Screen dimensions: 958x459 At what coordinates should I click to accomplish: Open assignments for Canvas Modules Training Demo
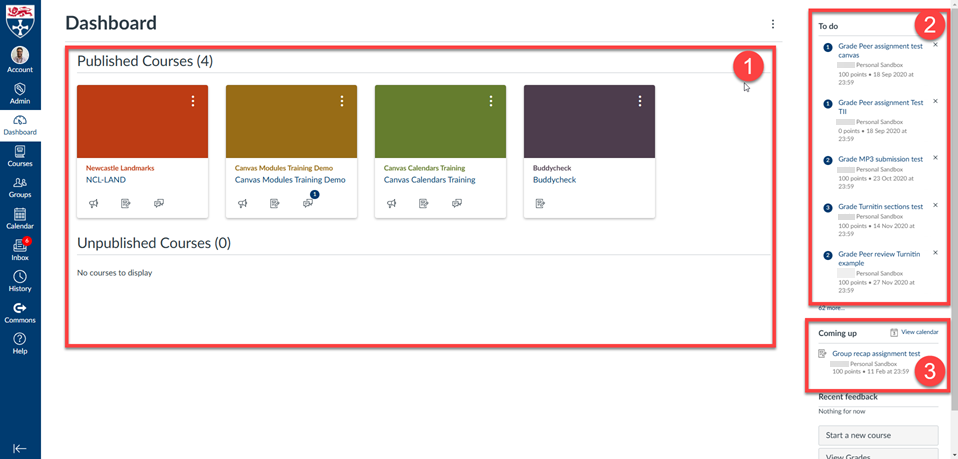pyautogui.click(x=275, y=204)
